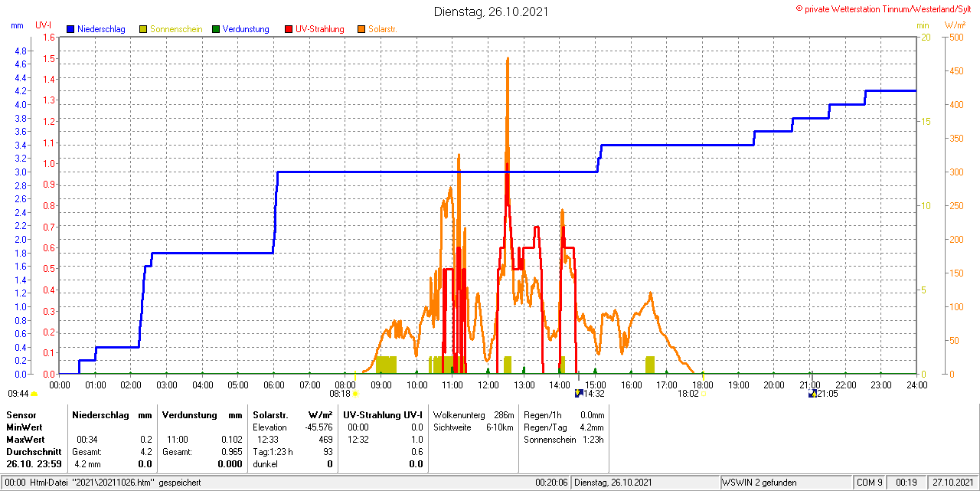
Task: Click the Solarstr. legend label
Action: click(x=382, y=29)
